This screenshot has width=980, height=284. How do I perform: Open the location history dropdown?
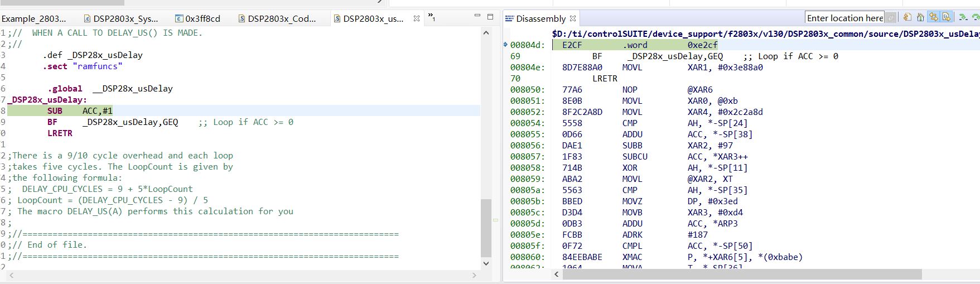tap(891, 18)
